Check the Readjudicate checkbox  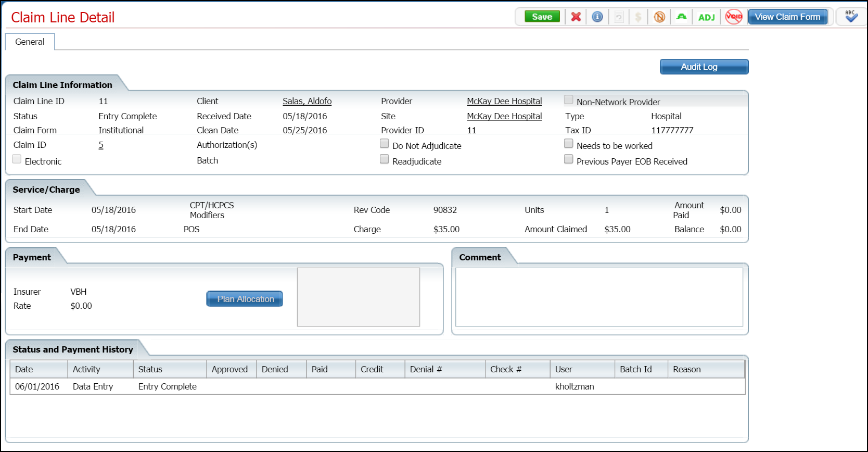(385, 159)
